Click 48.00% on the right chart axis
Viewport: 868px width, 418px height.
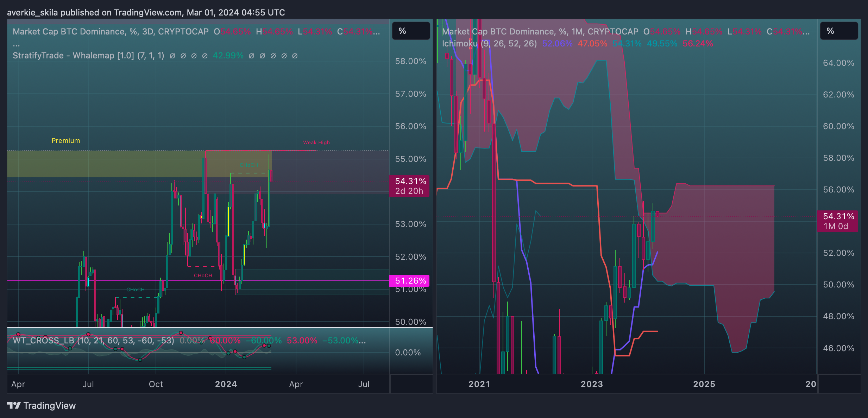pos(838,316)
